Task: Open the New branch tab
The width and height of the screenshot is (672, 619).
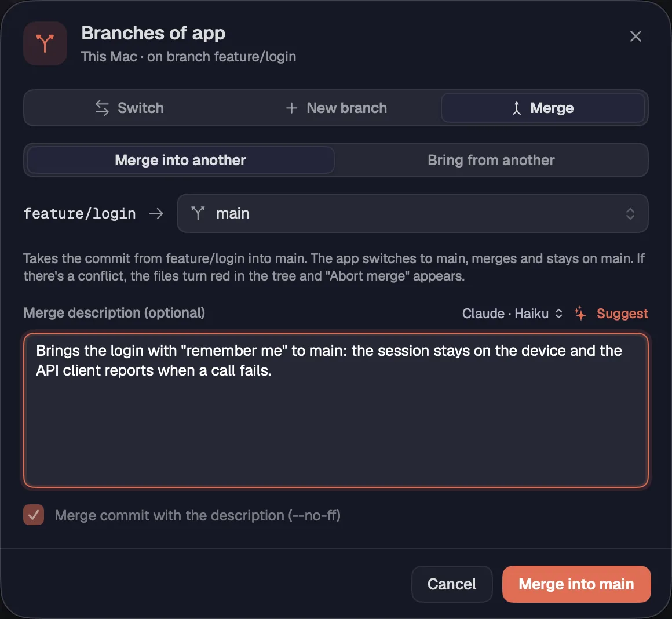Action: click(x=336, y=108)
